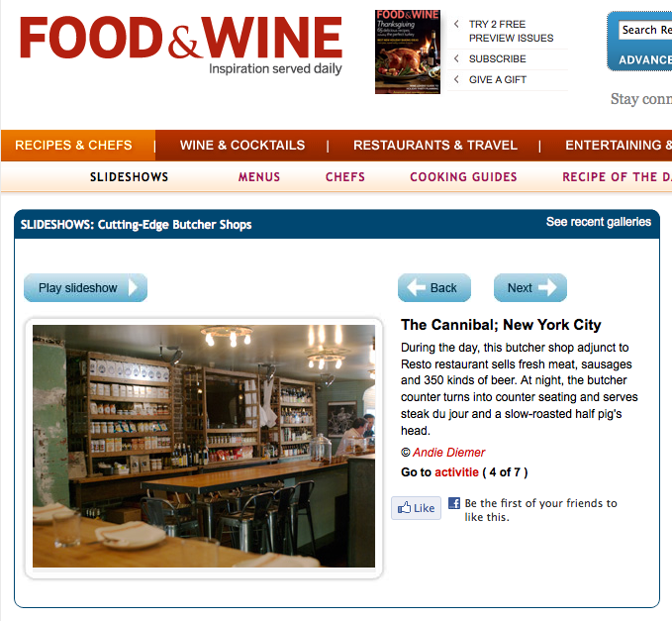
Task: Open the Restaurants & Travel menu
Action: click(x=435, y=146)
